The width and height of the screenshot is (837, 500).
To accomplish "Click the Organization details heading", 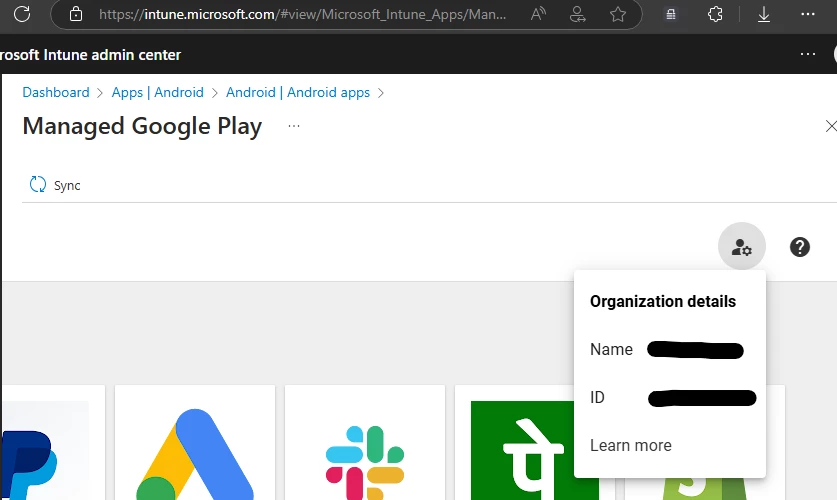I will point(662,301).
